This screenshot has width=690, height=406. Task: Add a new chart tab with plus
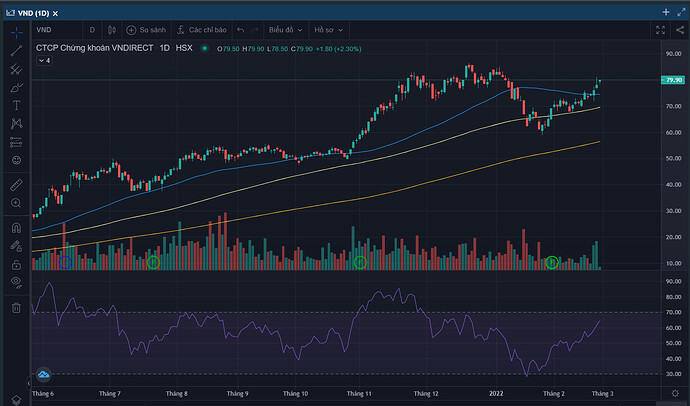pyautogui.click(x=666, y=12)
